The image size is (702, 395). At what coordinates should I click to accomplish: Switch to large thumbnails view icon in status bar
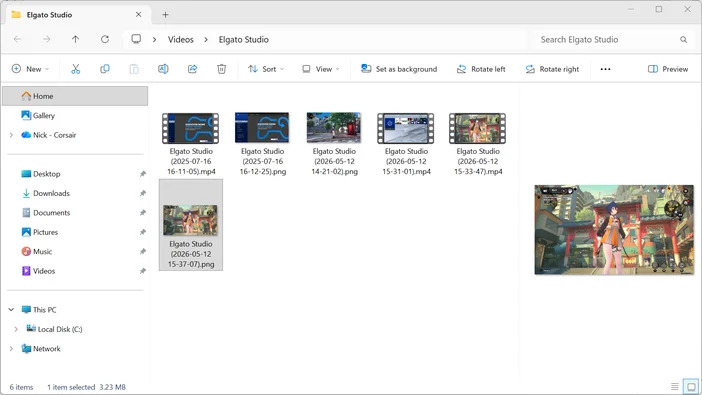point(691,386)
